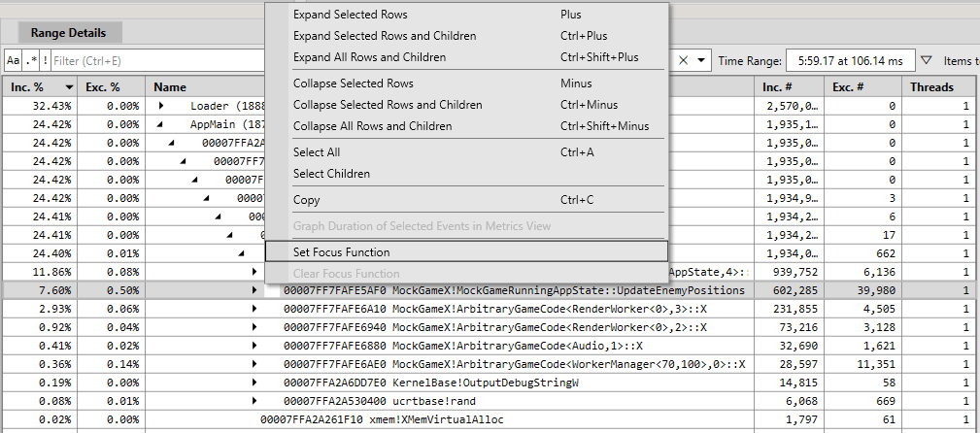Click the Time Range value field
The width and height of the screenshot is (980, 433).
(850, 60)
